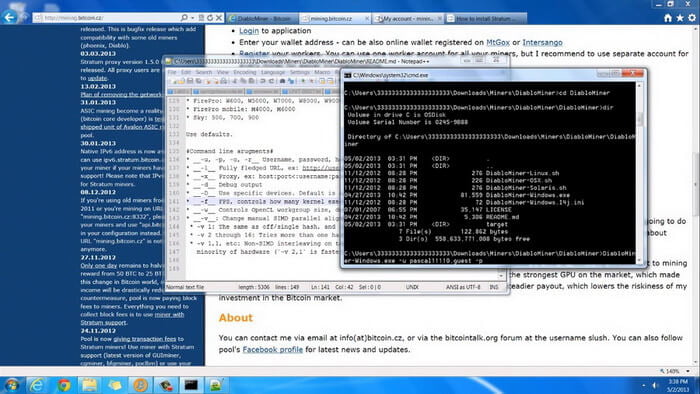700x394 pixels.
Task: Open Notepad++ View menu
Action: click(222, 72)
